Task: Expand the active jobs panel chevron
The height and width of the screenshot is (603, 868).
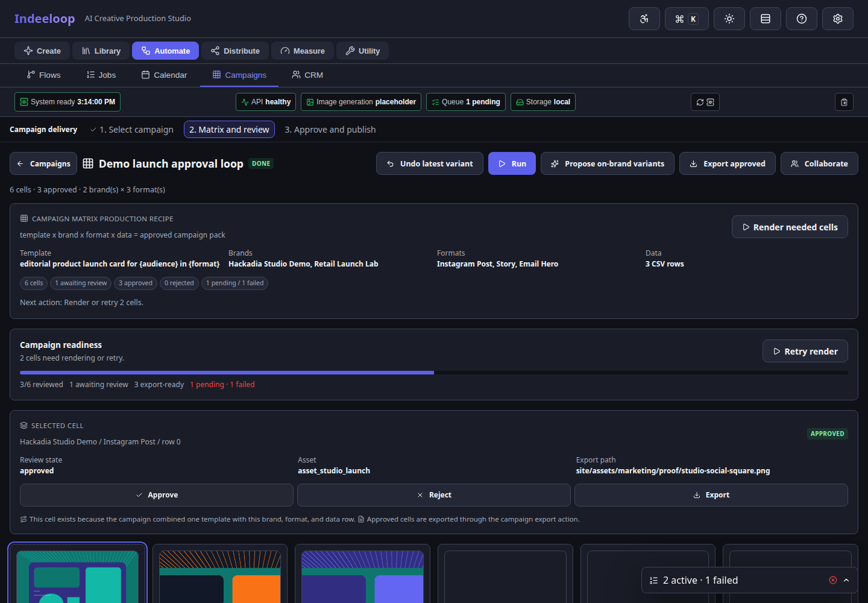Action: tap(846, 580)
